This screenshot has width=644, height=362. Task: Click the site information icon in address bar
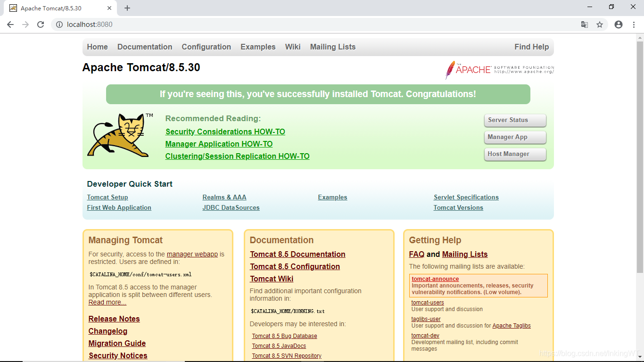pos(59,25)
